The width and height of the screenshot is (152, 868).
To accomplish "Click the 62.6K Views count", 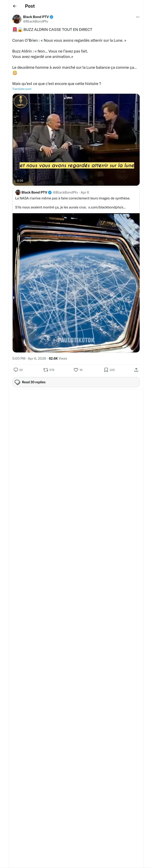I will point(58,359).
